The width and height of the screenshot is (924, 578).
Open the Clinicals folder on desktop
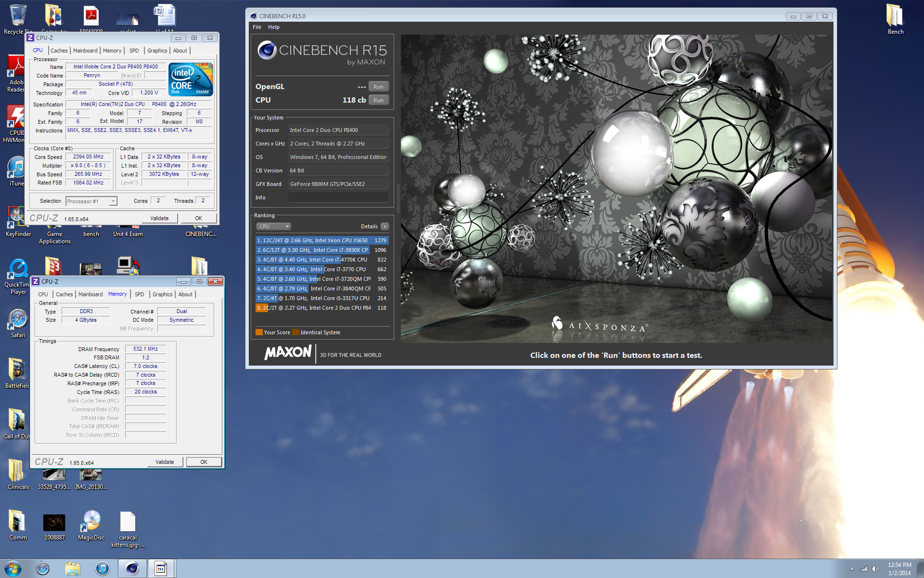[18, 474]
